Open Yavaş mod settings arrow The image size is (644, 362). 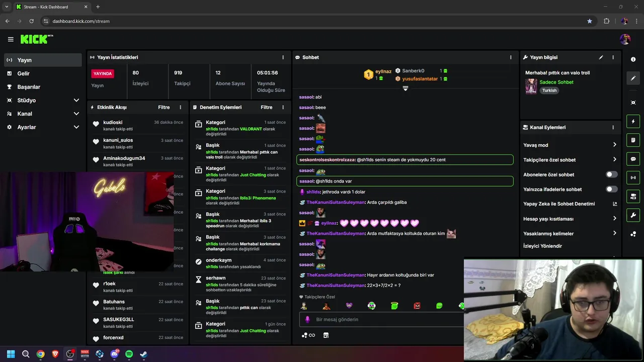click(614, 145)
